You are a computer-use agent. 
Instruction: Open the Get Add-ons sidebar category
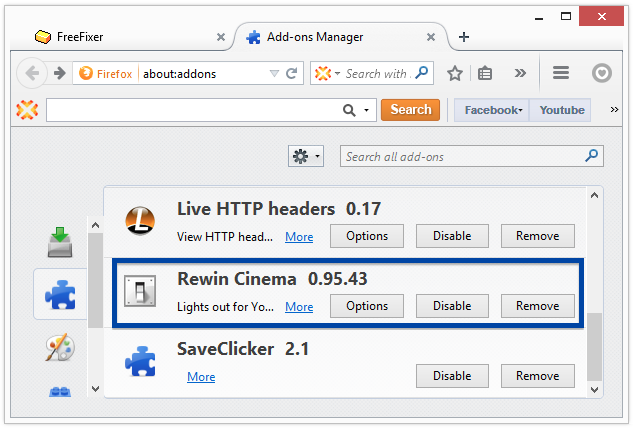point(60,242)
